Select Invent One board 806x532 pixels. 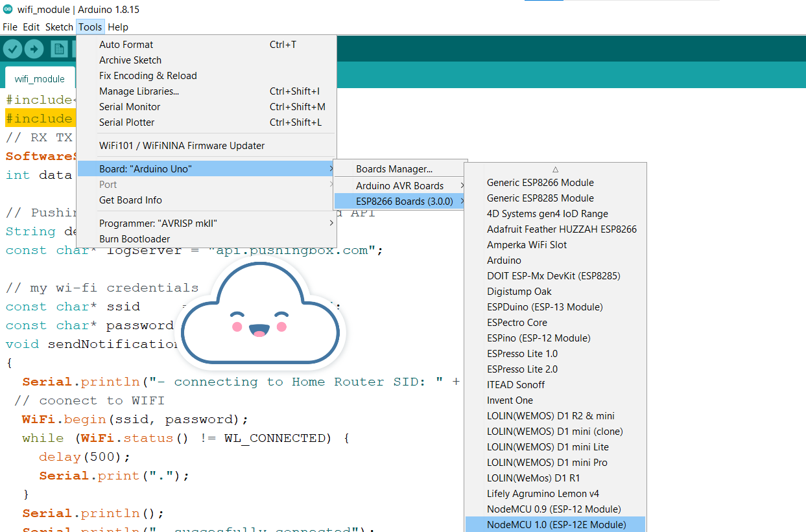coord(556,400)
